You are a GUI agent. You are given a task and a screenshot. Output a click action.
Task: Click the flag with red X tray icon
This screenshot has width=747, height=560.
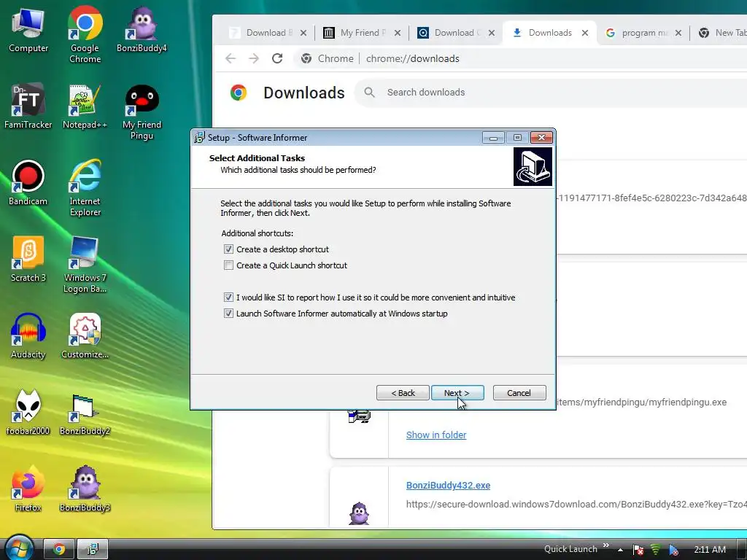click(638, 550)
